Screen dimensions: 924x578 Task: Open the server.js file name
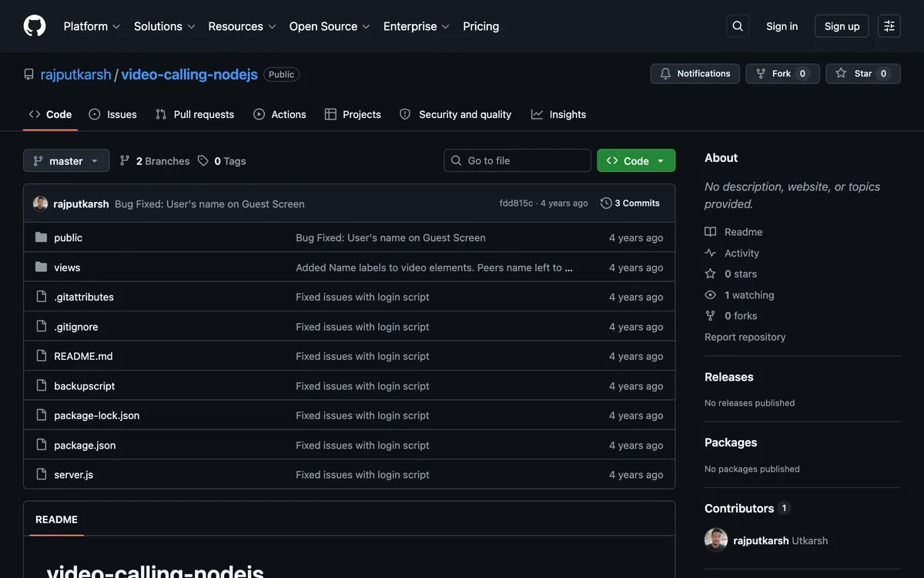[73, 475]
